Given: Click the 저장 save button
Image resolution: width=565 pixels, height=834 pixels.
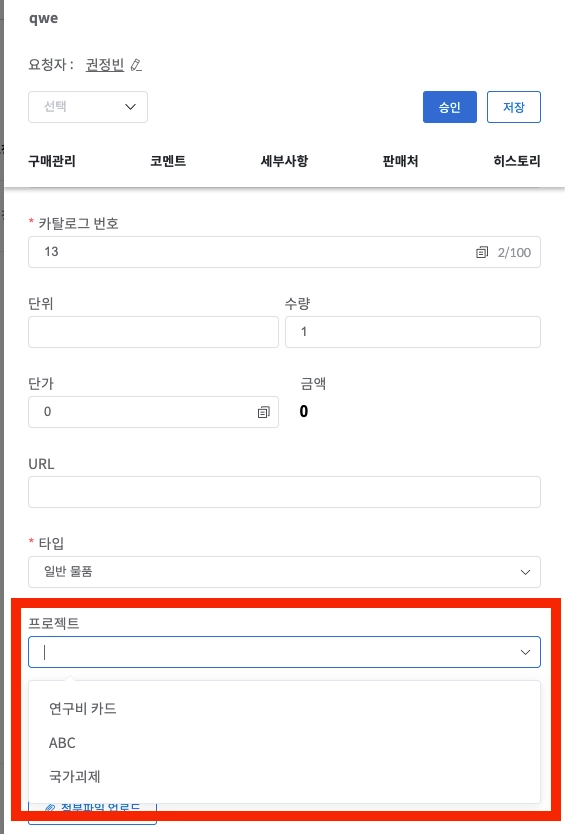Looking at the screenshot, I should pyautogui.click(x=513, y=107).
